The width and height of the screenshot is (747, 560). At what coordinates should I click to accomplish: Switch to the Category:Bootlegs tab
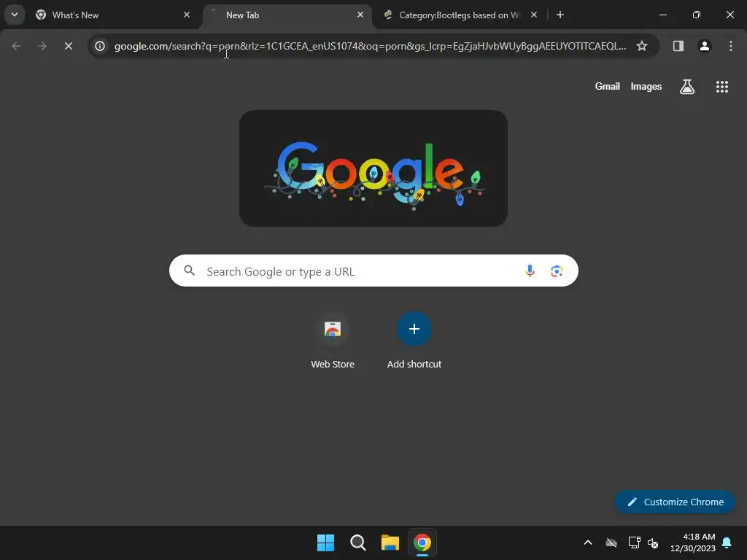[x=460, y=15]
